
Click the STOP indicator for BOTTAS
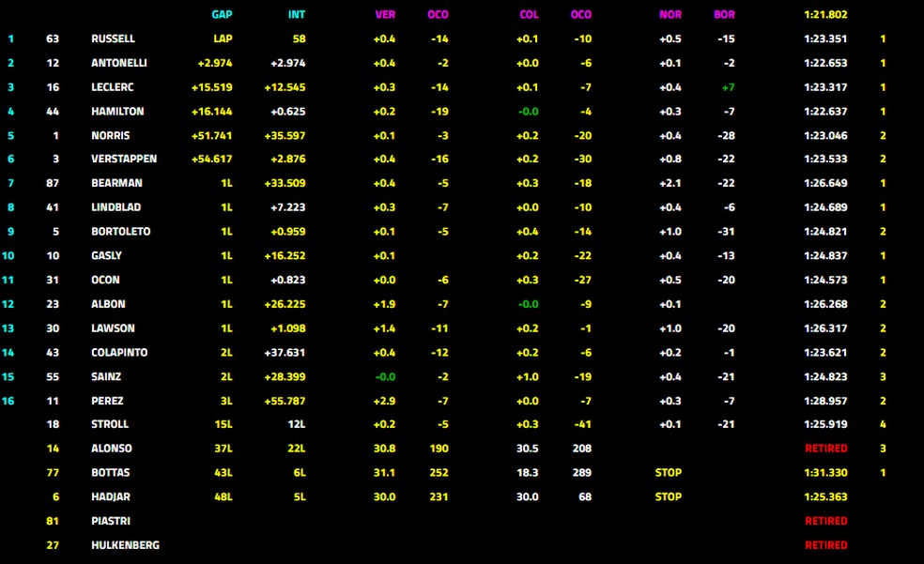668,472
